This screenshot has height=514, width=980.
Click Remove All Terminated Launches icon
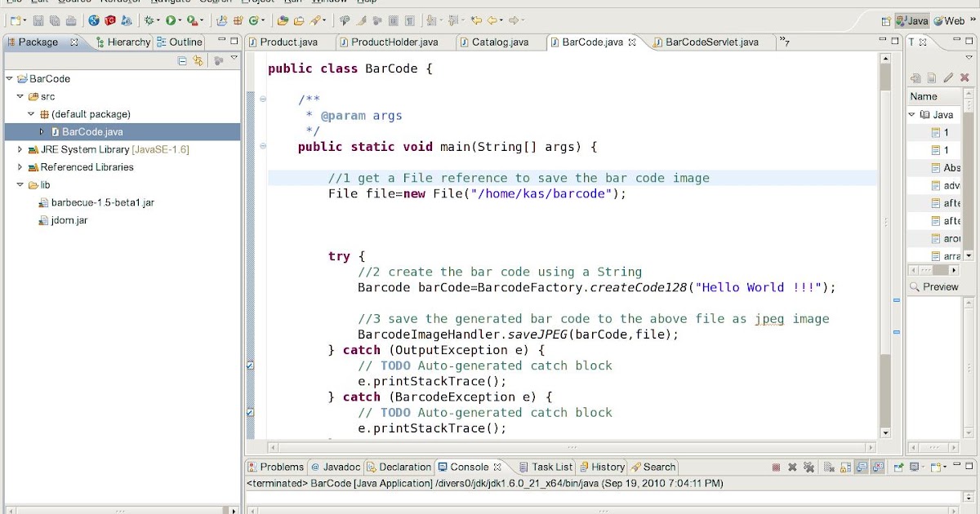coord(808,467)
